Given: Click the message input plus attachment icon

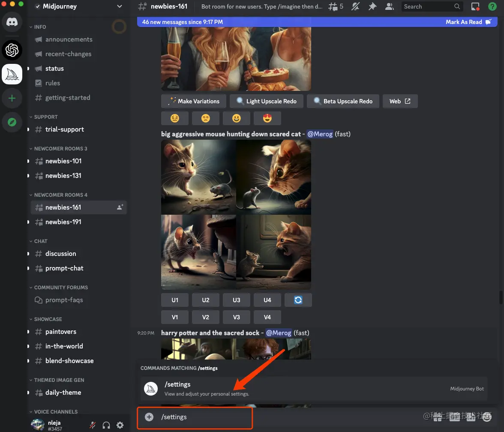Looking at the screenshot, I should (149, 417).
